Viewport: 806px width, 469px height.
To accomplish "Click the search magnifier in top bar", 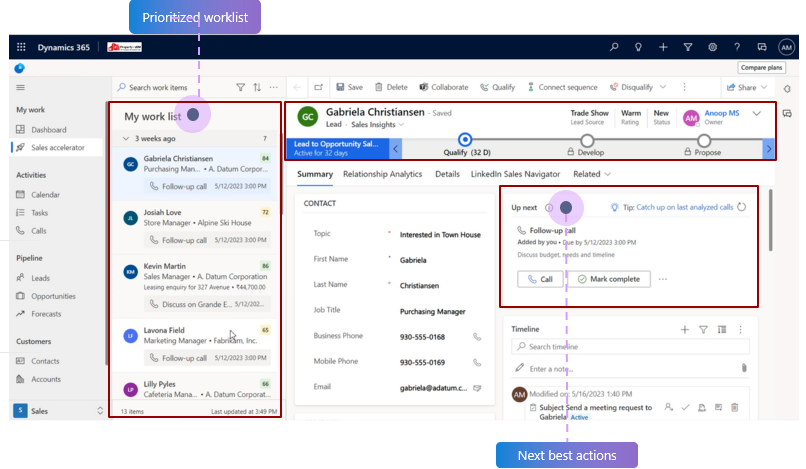I will pos(614,47).
